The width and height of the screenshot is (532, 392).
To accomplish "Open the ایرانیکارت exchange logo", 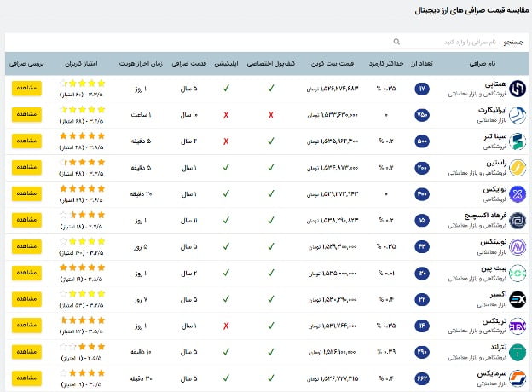I will click(518, 115).
